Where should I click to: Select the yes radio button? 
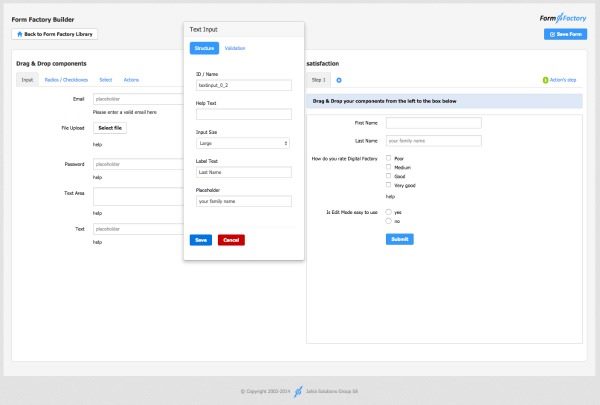[x=388, y=212]
